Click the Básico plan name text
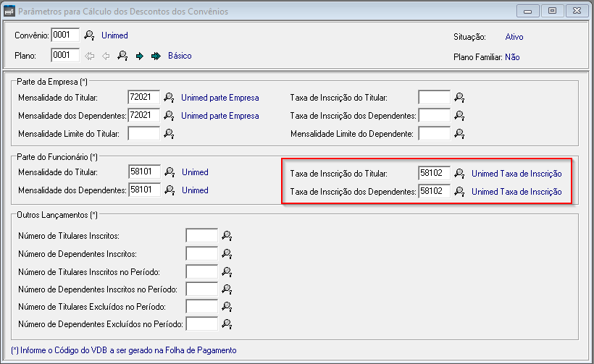 (x=180, y=56)
